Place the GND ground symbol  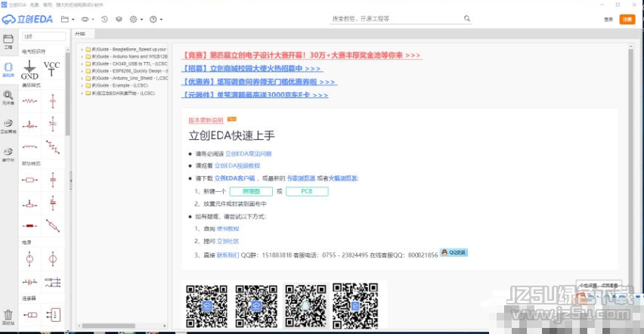click(x=29, y=70)
